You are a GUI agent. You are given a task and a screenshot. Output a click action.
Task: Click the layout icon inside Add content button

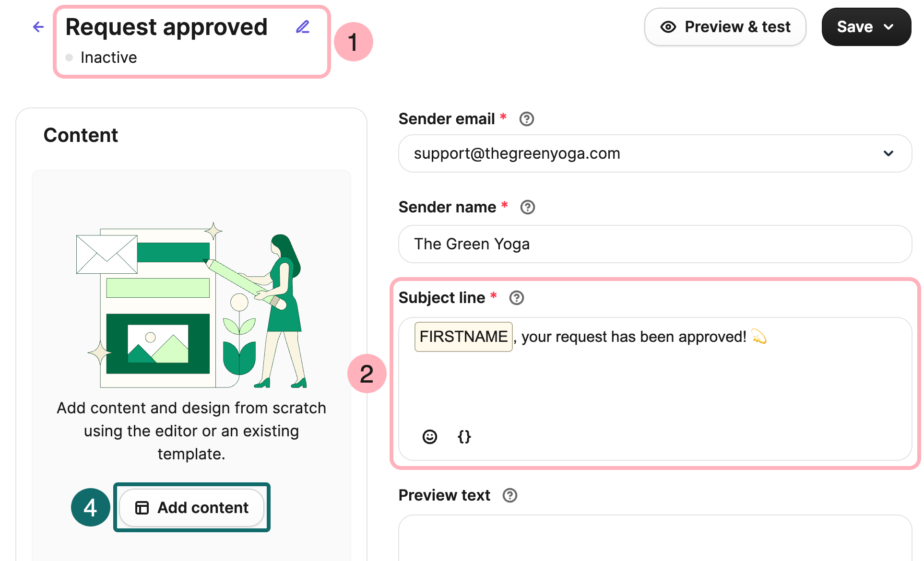tap(142, 508)
